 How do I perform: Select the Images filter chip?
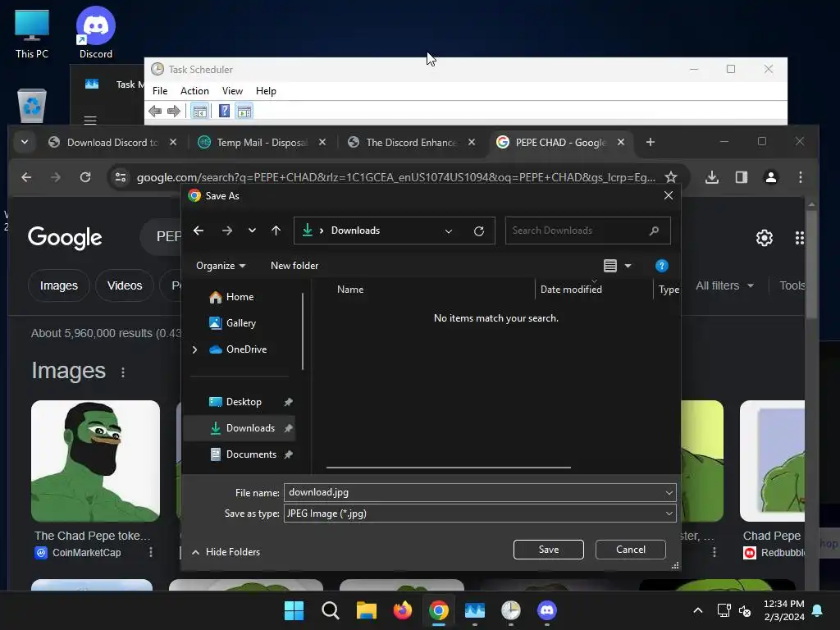click(59, 285)
